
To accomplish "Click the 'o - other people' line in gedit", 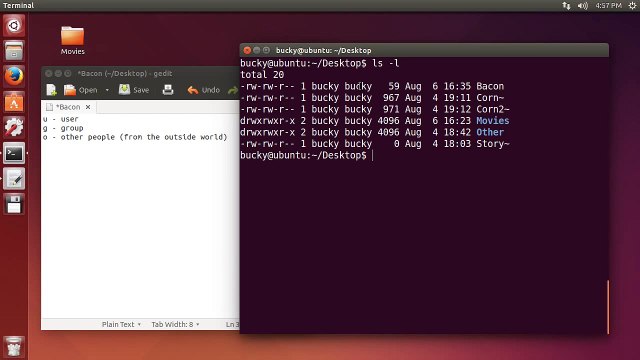I will click(135, 137).
